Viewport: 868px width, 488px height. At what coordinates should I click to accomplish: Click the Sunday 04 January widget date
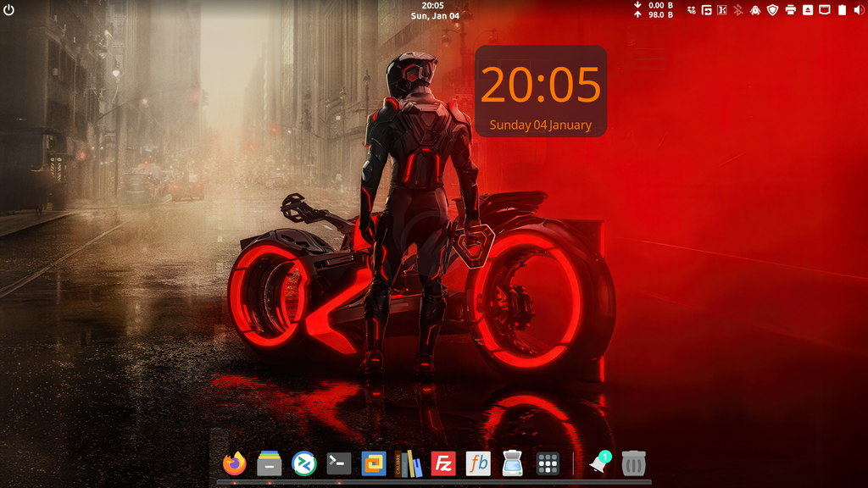pos(540,125)
